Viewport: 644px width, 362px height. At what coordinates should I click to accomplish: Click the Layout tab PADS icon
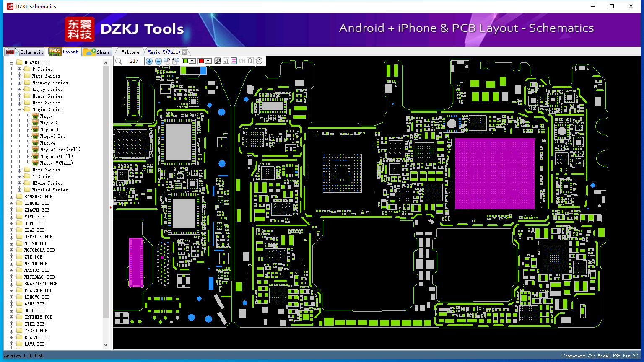pos(55,51)
